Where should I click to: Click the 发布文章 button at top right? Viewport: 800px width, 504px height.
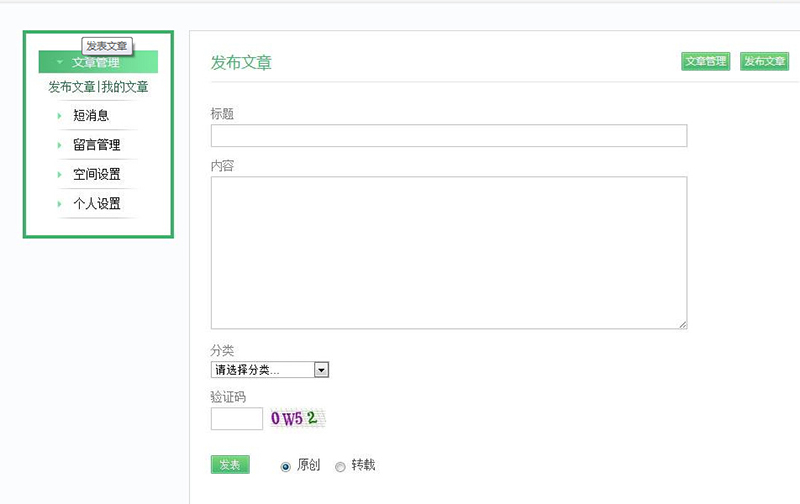point(764,61)
